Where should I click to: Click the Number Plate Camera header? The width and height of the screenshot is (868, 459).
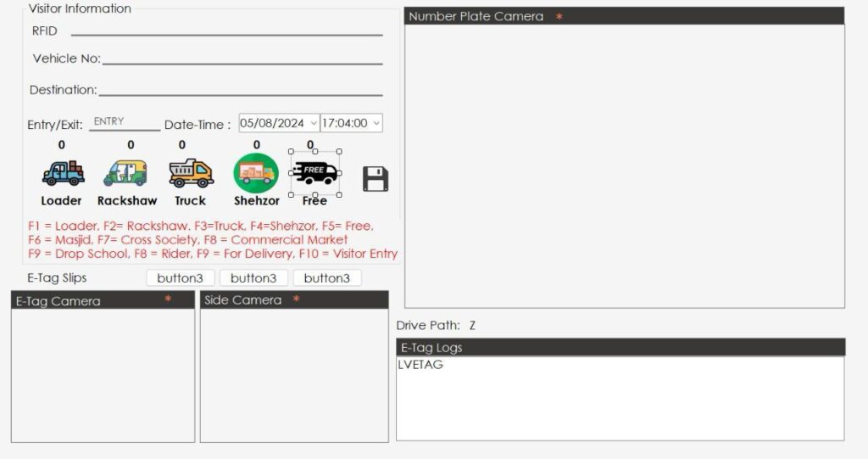[625, 16]
